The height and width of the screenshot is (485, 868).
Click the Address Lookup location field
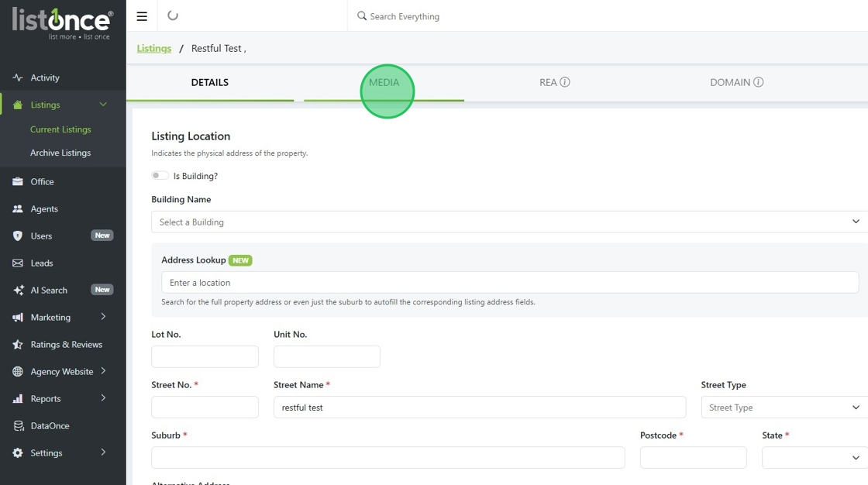point(509,283)
